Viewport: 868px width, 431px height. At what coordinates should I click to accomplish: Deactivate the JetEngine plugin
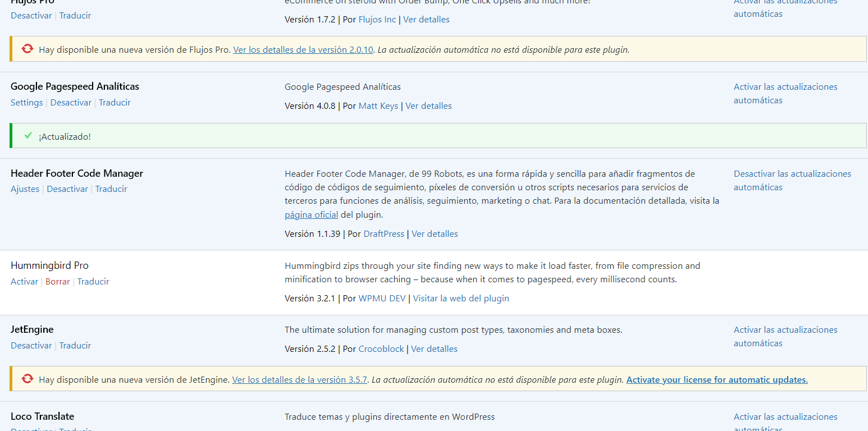(31, 345)
